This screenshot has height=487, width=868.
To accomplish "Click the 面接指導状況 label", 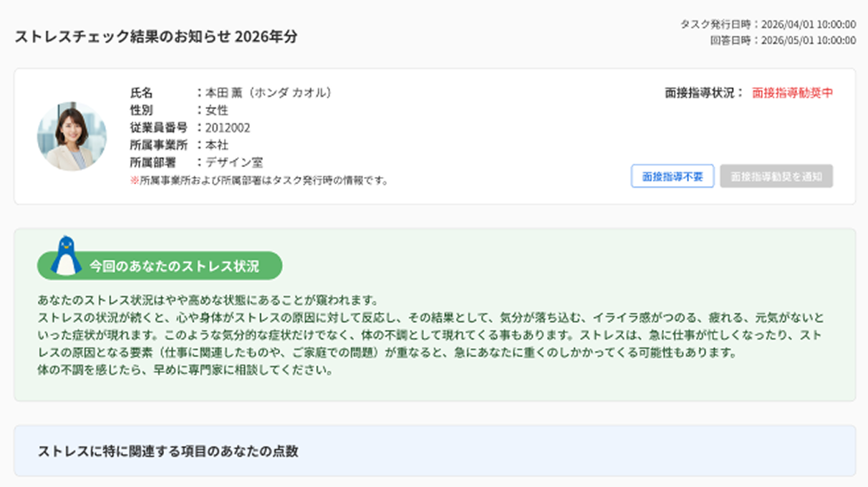I will click(x=704, y=93).
